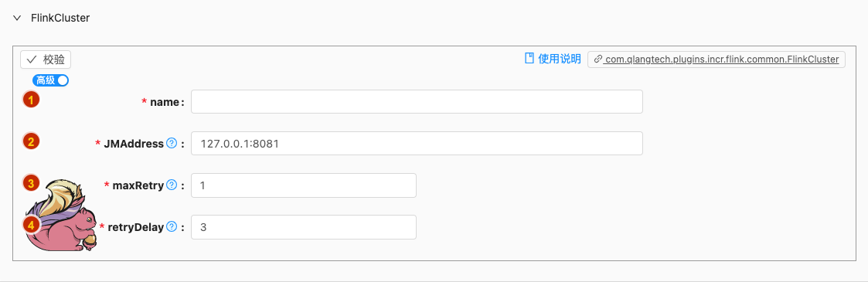
Task: Click the maxRetry help question icon
Action: coord(171,185)
